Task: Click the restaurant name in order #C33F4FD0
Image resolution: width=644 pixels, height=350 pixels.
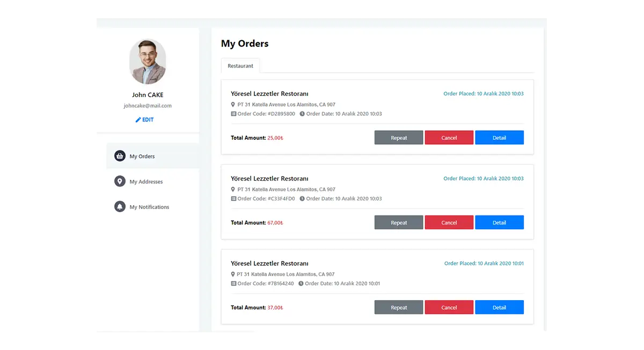Action: point(269,178)
